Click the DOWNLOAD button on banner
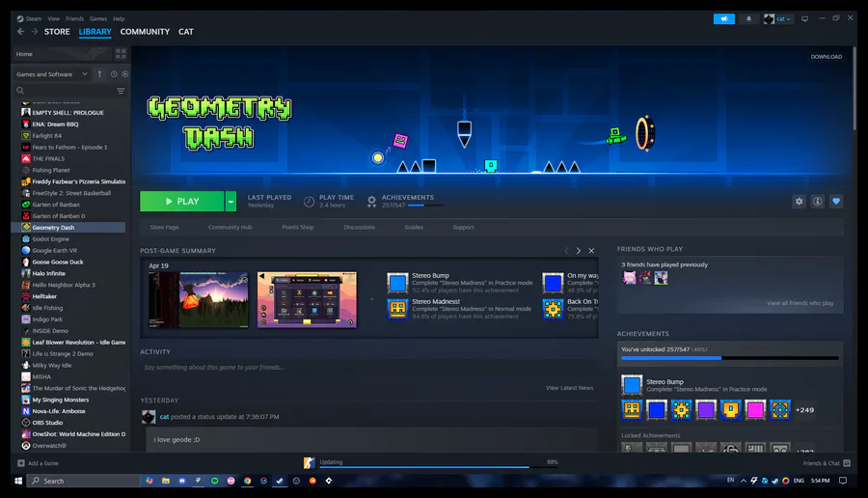This screenshot has width=868, height=498. point(827,57)
